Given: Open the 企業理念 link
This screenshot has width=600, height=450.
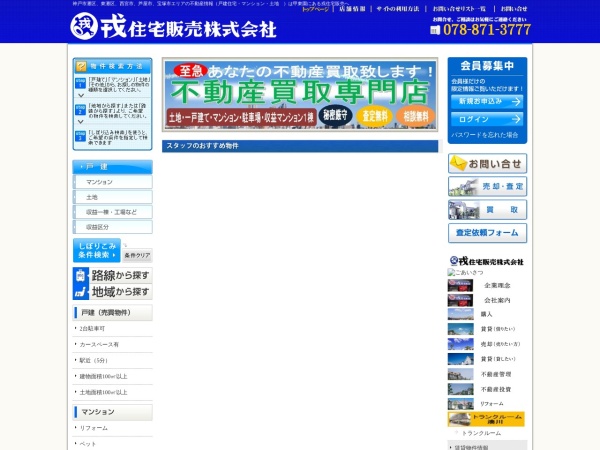Looking at the screenshot, I should [497, 285].
